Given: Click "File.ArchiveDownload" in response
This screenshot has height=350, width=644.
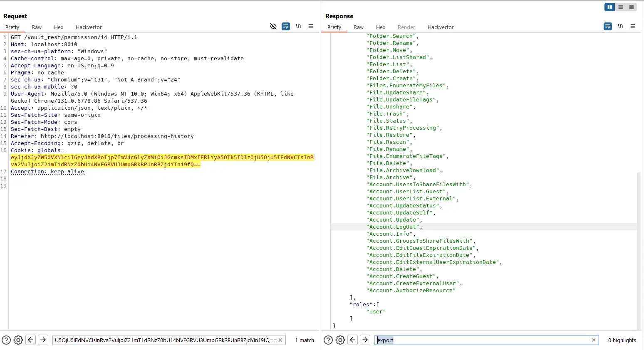Looking at the screenshot, I should [x=403, y=170].
